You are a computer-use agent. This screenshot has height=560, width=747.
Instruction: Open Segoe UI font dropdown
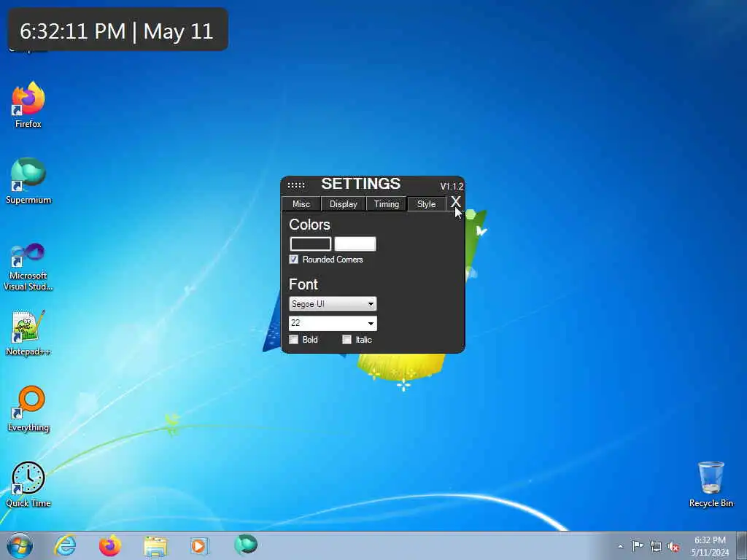[x=333, y=304]
